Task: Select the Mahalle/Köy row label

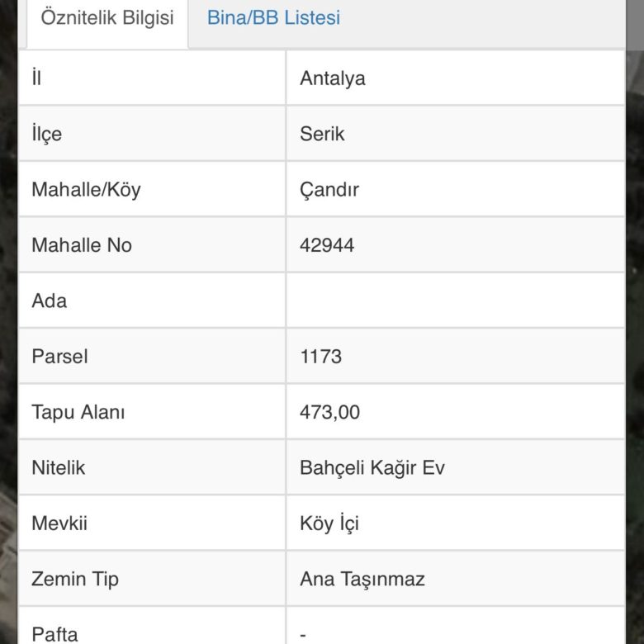Action: point(86,189)
